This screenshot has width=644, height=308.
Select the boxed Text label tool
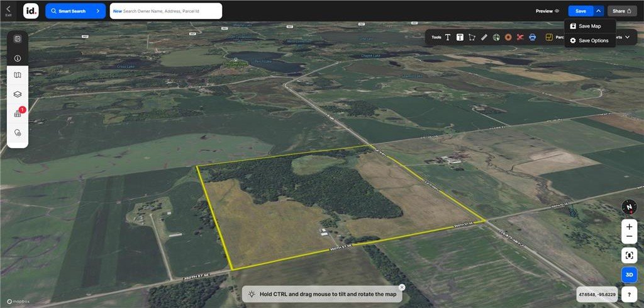(460, 37)
